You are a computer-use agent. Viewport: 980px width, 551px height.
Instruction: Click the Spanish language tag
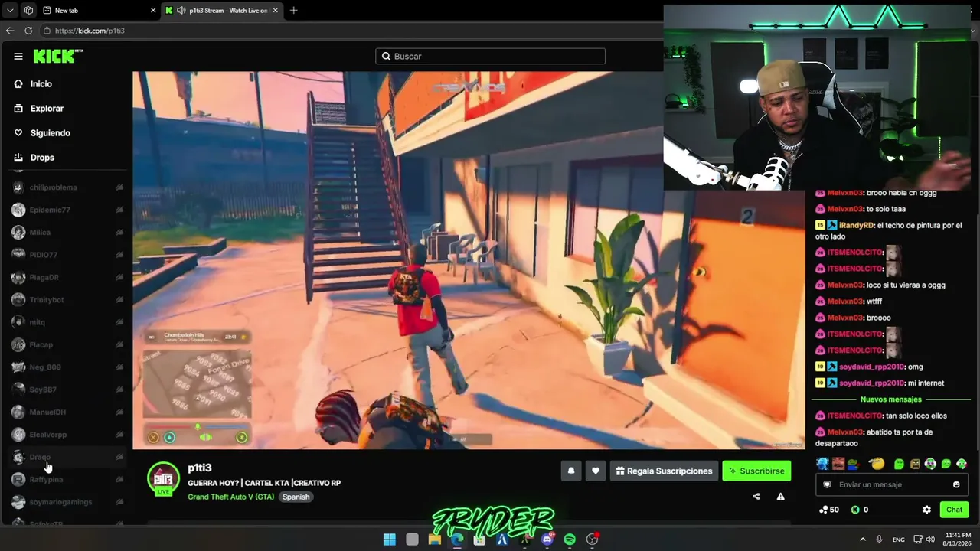[x=296, y=497]
